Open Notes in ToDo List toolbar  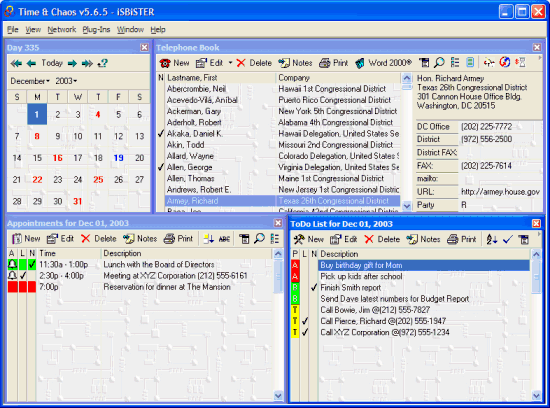coord(423,240)
